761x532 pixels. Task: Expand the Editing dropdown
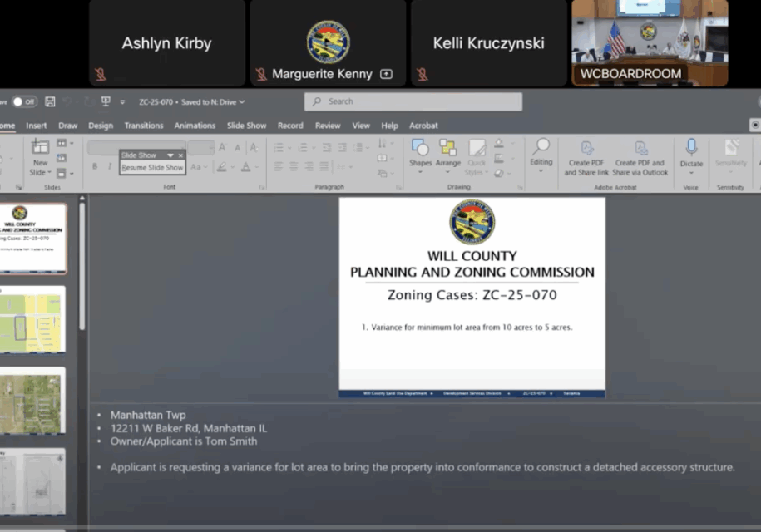tap(541, 153)
